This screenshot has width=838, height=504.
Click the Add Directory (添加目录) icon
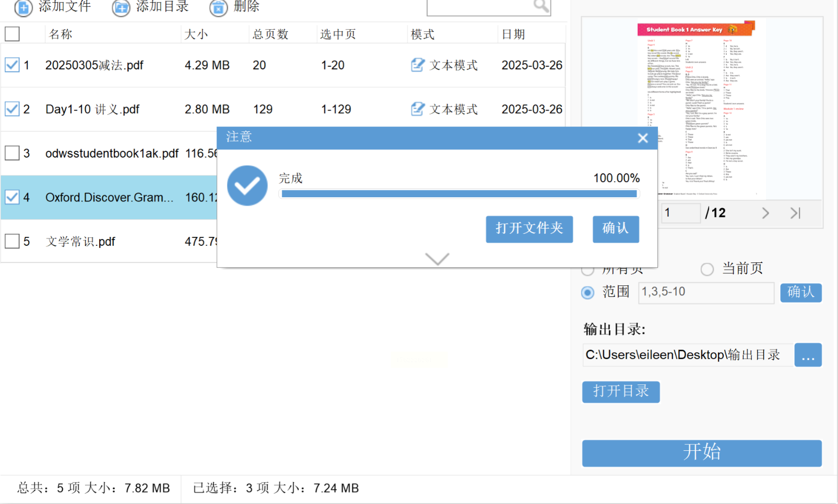click(121, 8)
